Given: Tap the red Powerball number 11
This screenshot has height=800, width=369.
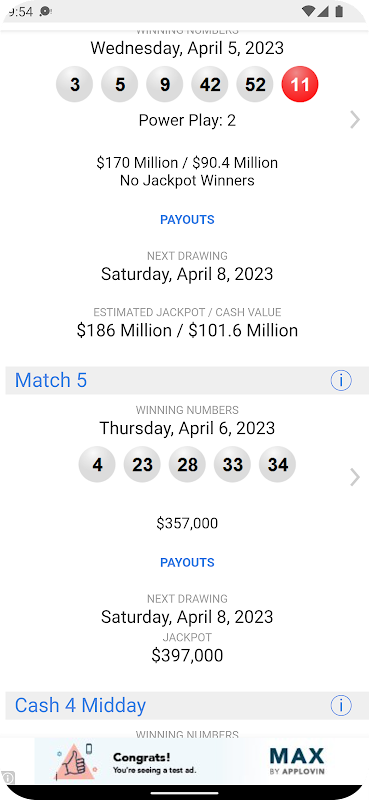Looking at the screenshot, I should [x=300, y=84].
